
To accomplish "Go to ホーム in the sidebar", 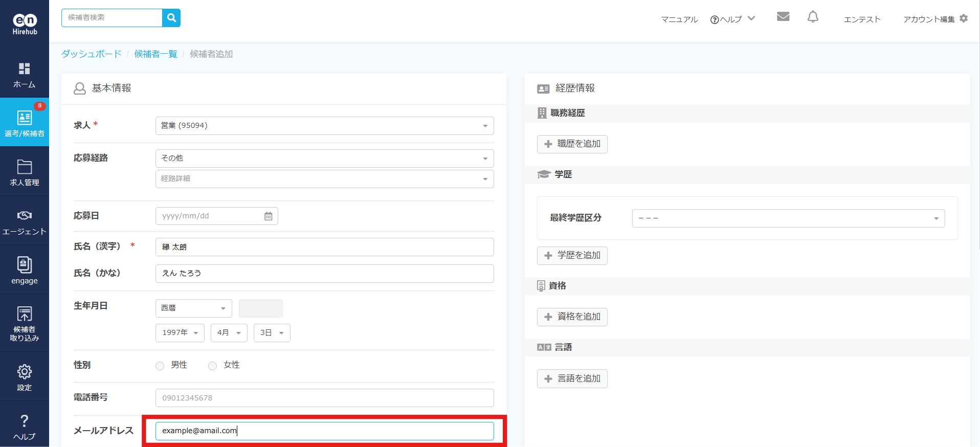I will tap(25, 75).
